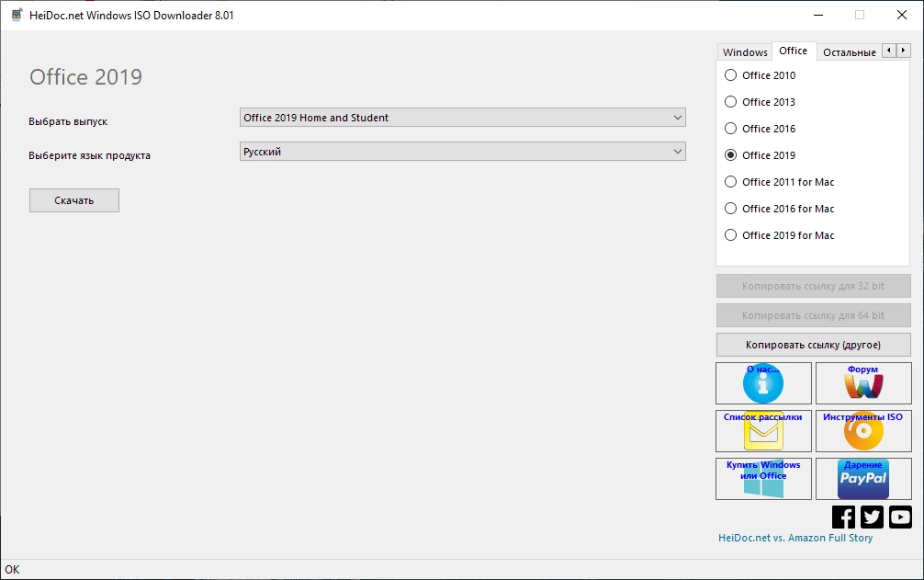Screen dimensions: 924x580
Task: Open the Форум icon button
Action: point(863,383)
